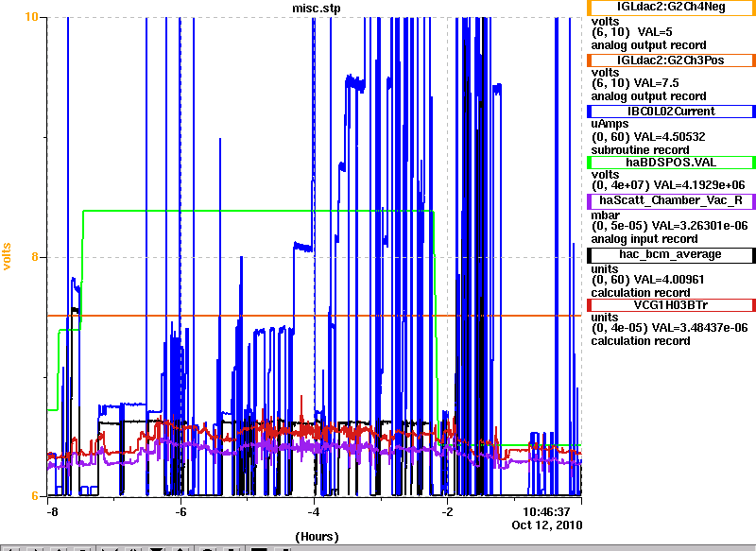Click the text (0, 4e-05) VAL=3.48437e-06

point(670,328)
